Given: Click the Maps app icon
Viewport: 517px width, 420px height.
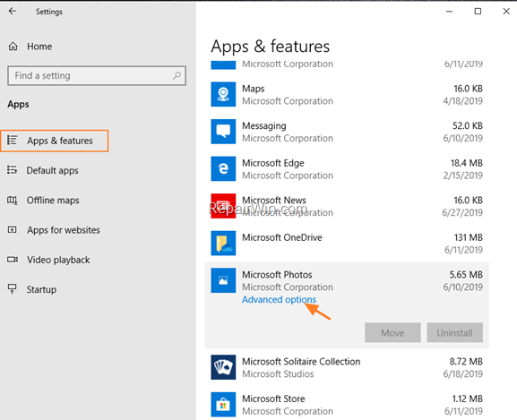Looking at the screenshot, I should [223, 94].
